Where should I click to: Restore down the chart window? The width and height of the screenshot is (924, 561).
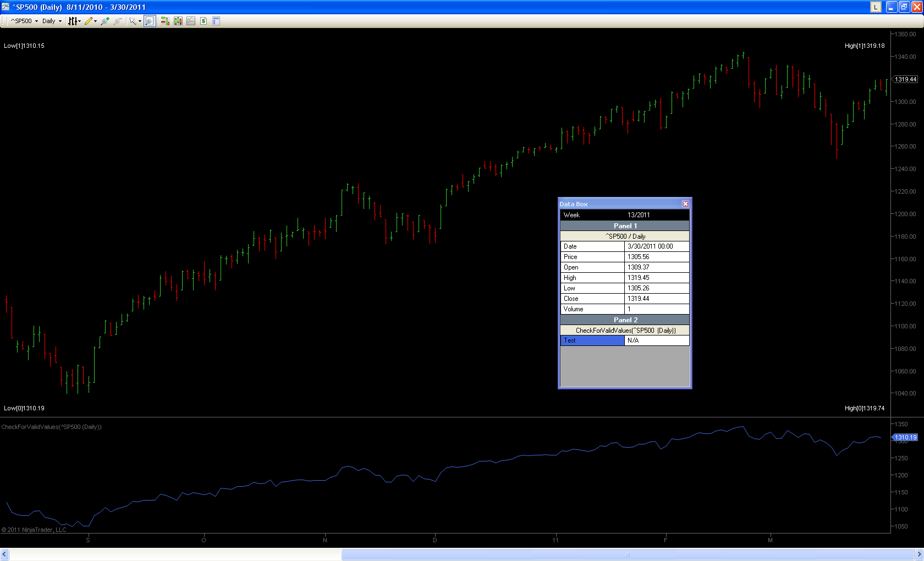pos(904,7)
